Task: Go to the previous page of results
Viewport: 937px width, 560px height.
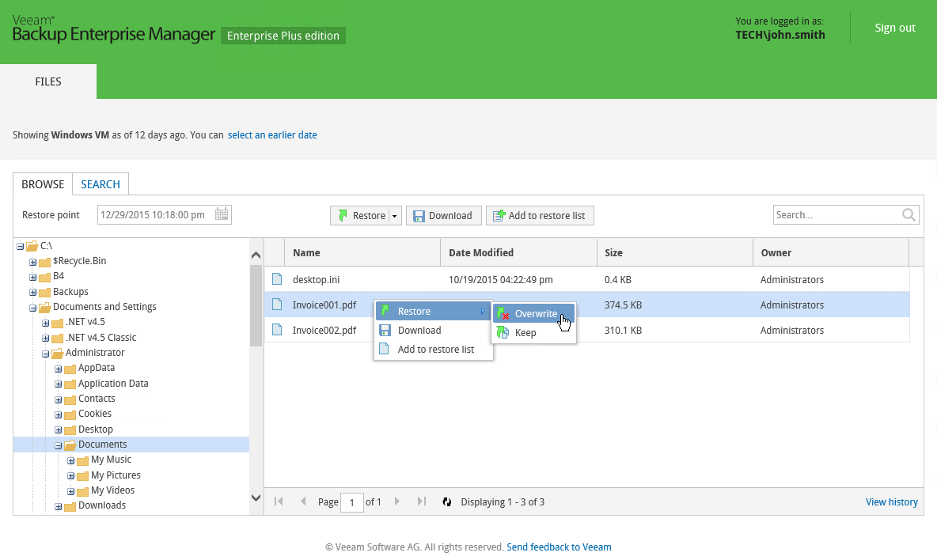Action: click(303, 501)
